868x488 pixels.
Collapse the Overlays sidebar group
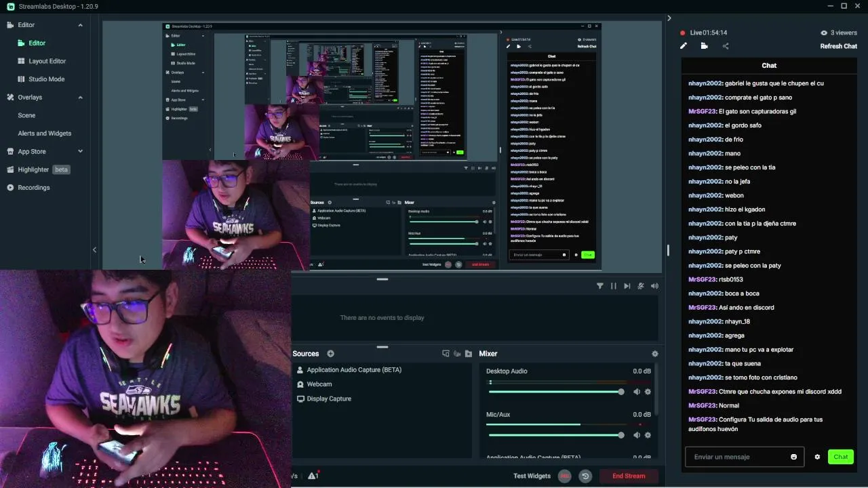[x=80, y=98]
